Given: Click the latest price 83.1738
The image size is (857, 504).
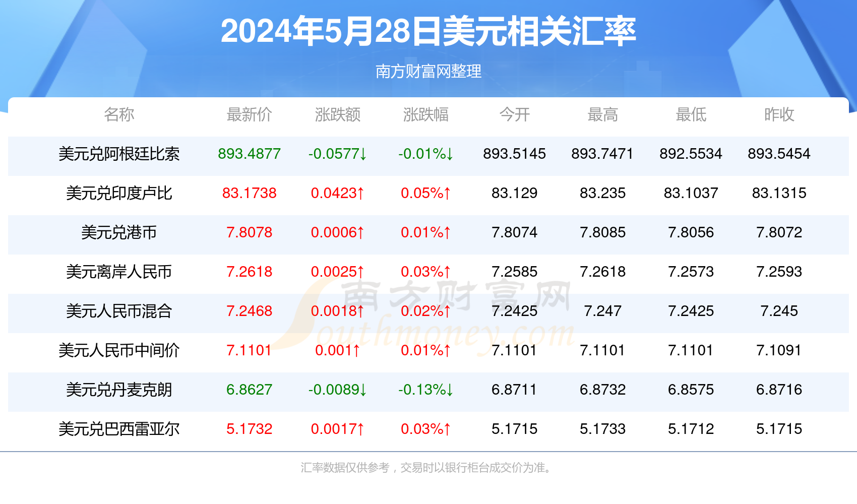Looking at the screenshot, I should click(249, 193).
